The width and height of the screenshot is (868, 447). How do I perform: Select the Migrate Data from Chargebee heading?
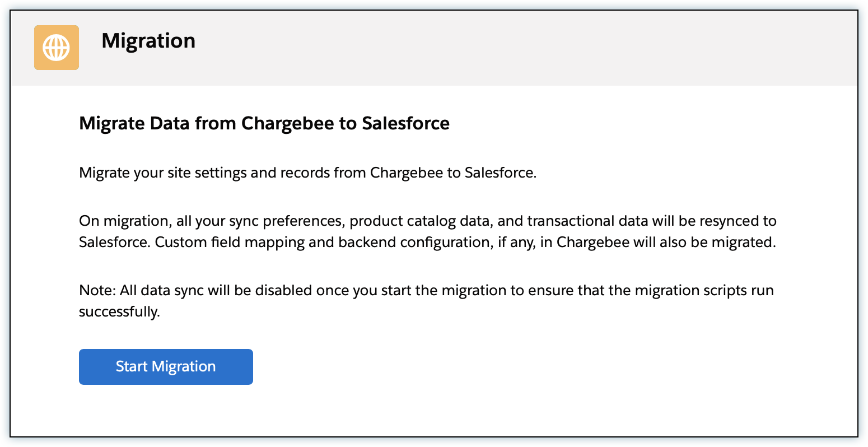pyautogui.click(x=264, y=123)
